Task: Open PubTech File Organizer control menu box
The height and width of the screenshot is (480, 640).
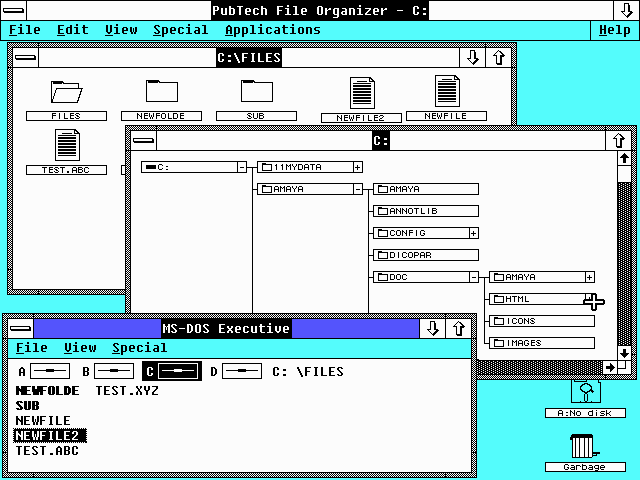Action: [x=13, y=10]
